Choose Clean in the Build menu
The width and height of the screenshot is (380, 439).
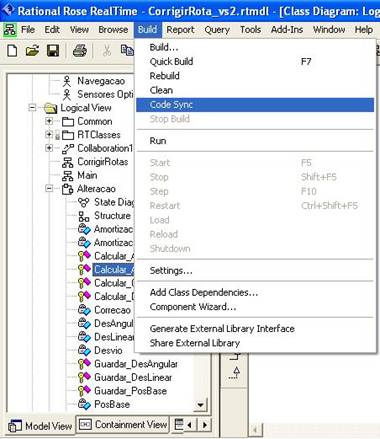[255, 90]
